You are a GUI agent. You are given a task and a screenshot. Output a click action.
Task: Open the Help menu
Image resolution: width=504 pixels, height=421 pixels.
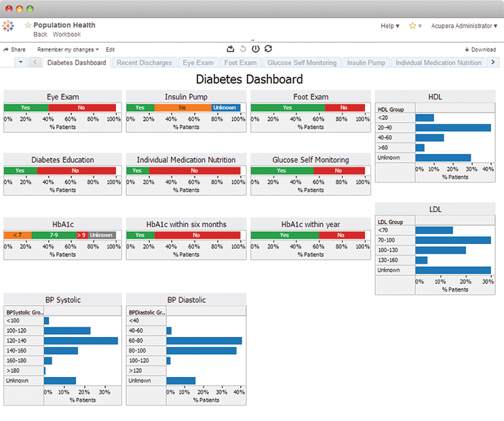click(x=390, y=26)
